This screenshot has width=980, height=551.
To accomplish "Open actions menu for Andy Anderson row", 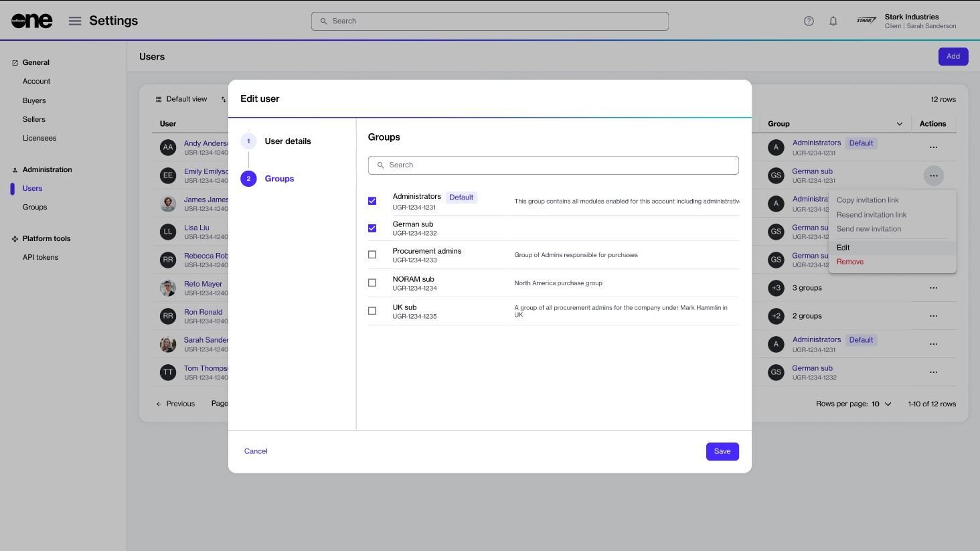I will (933, 147).
